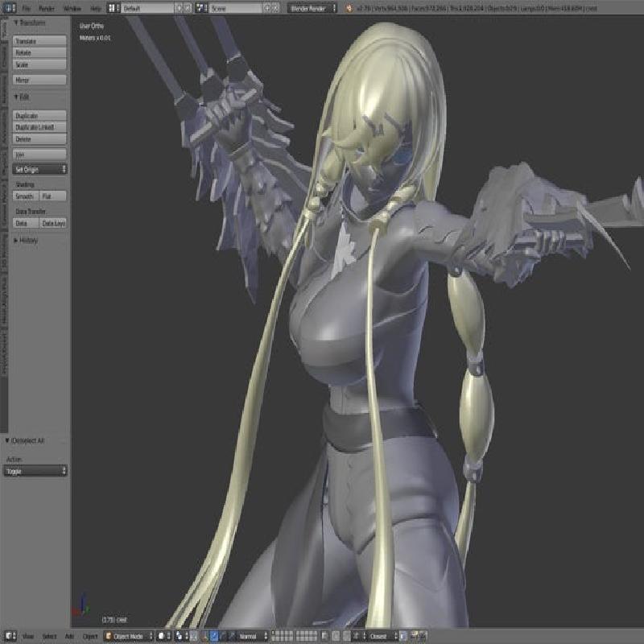Click the Duplicate Linked button
This screenshot has width=644, height=644.
39,127
